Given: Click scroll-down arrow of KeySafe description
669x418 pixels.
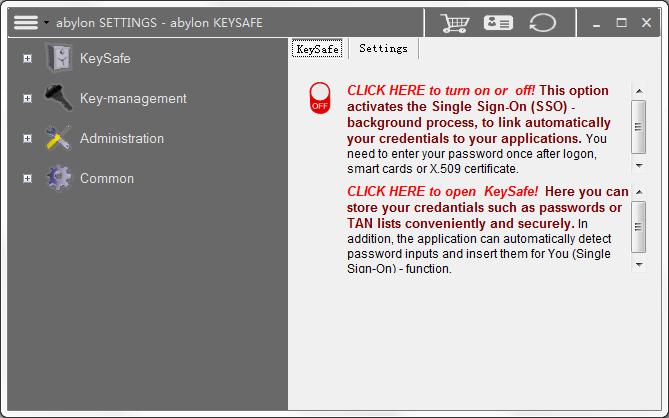Looking at the screenshot, I should (639, 265).
